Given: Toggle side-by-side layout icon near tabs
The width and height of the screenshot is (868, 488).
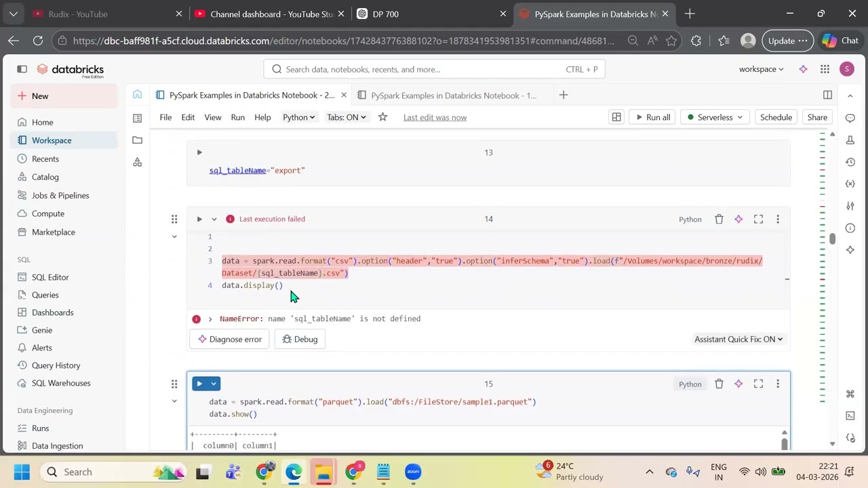Looking at the screenshot, I should (x=827, y=95).
